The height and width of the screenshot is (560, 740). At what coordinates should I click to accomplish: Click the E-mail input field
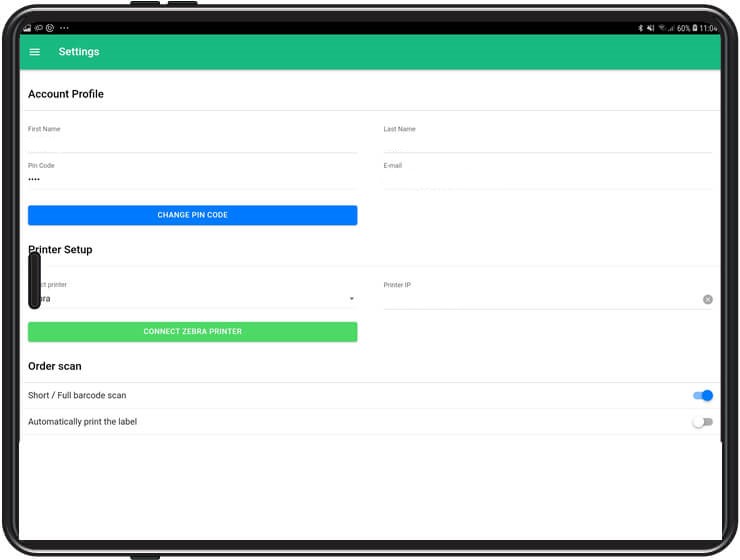coord(547,179)
